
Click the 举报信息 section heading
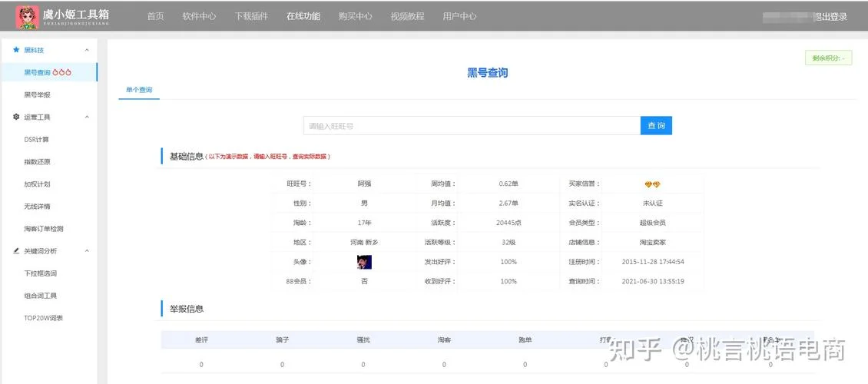(x=187, y=309)
